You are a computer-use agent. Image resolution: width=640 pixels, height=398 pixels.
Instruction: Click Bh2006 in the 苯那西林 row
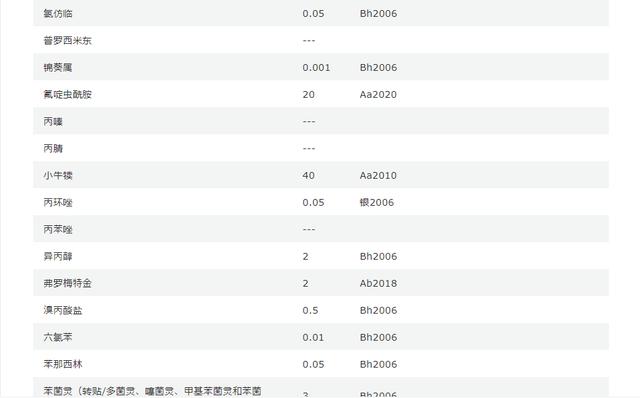(x=378, y=364)
